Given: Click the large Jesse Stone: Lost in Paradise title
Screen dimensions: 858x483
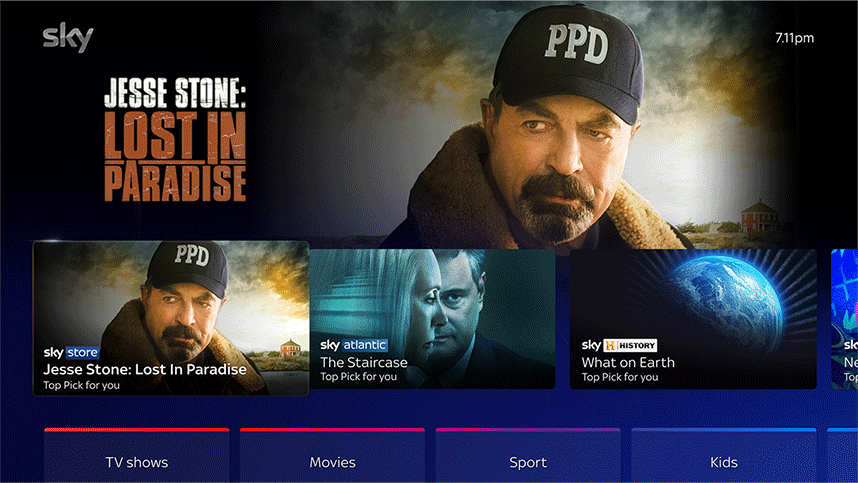Looking at the screenshot, I should click(175, 139).
